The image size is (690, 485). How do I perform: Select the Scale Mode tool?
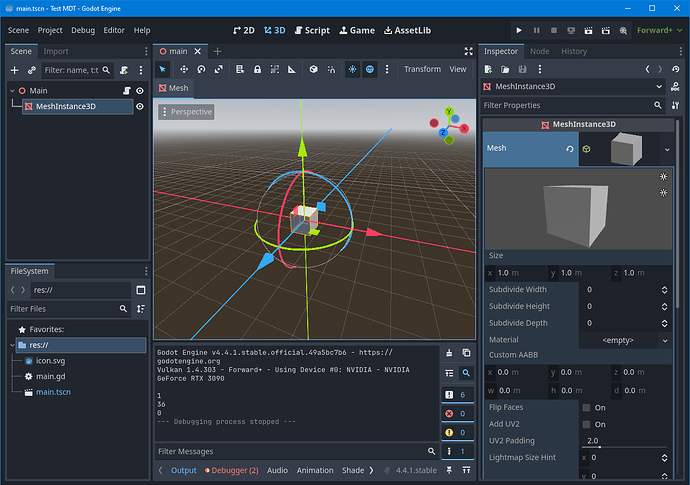coord(219,69)
